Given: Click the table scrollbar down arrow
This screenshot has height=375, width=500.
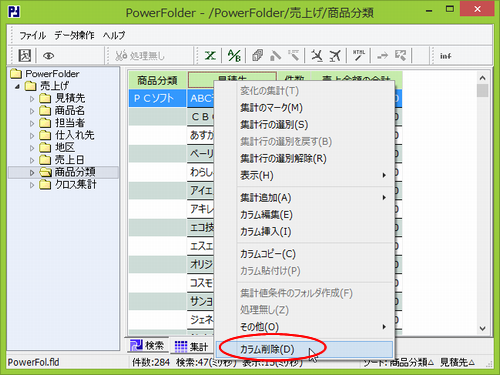Looking at the screenshot, I should tap(482, 328).
